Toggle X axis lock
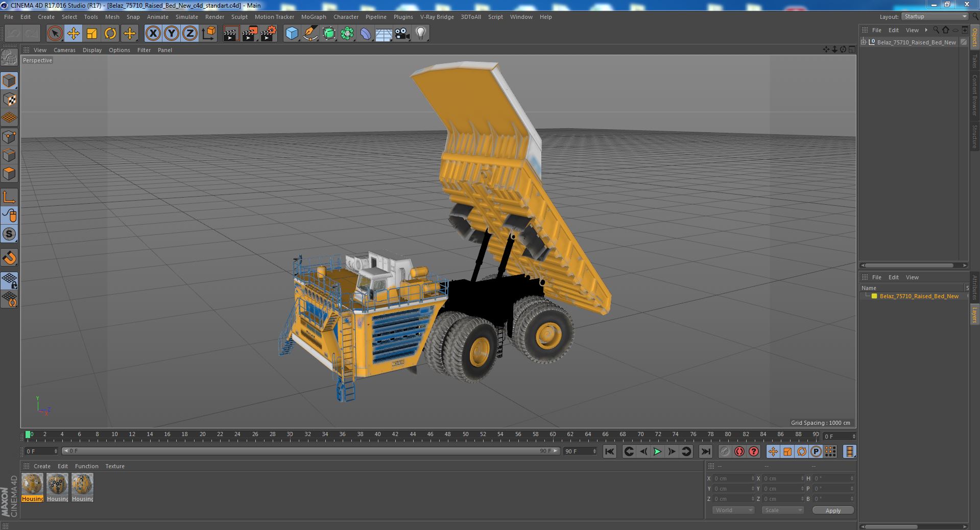The height and width of the screenshot is (530, 980). [x=153, y=34]
